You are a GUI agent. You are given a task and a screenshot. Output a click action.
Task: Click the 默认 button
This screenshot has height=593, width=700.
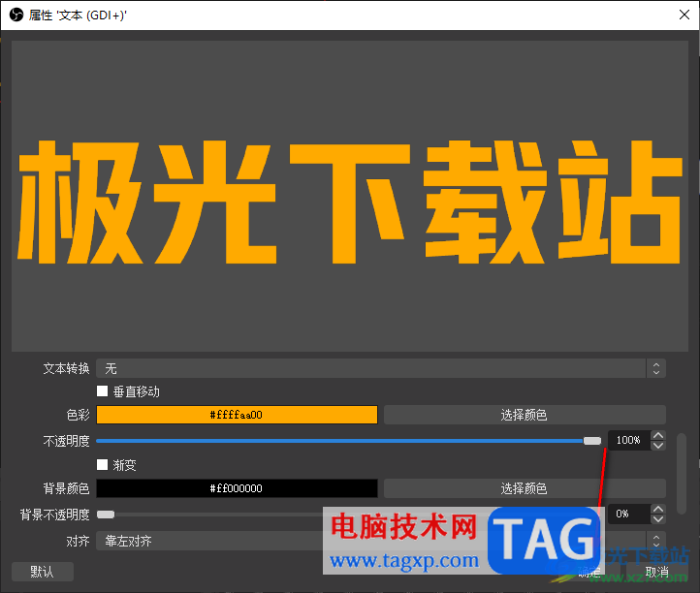(43, 572)
